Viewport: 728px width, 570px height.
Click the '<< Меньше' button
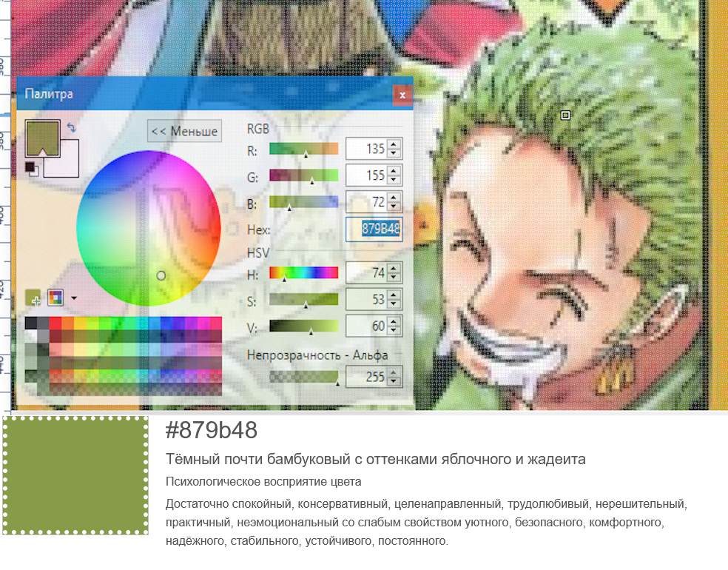184,131
